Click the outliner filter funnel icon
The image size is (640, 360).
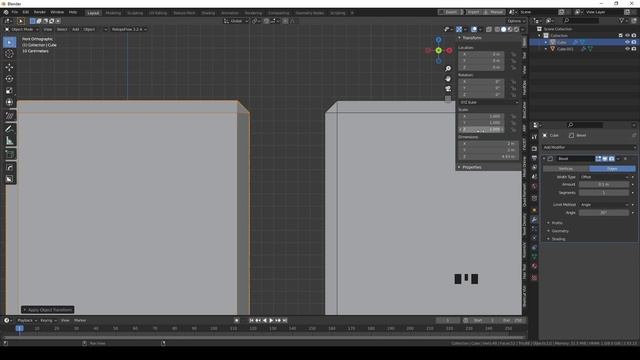(x=622, y=20)
